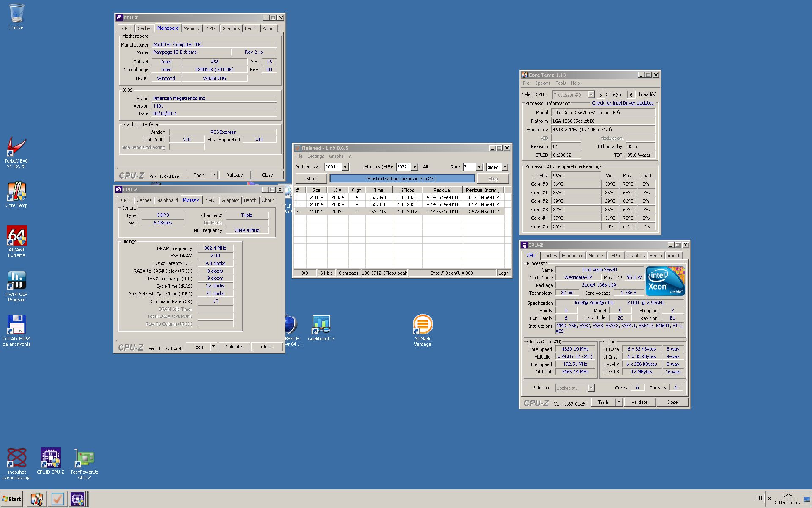Open File menu in LinX
The height and width of the screenshot is (508, 812).
[299, 156]
